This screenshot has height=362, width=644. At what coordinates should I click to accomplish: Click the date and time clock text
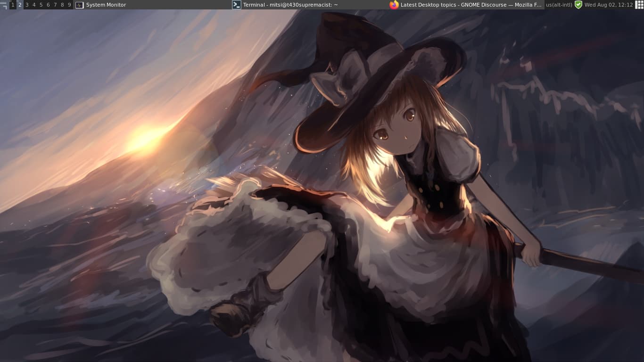click(x=609, y=5)
